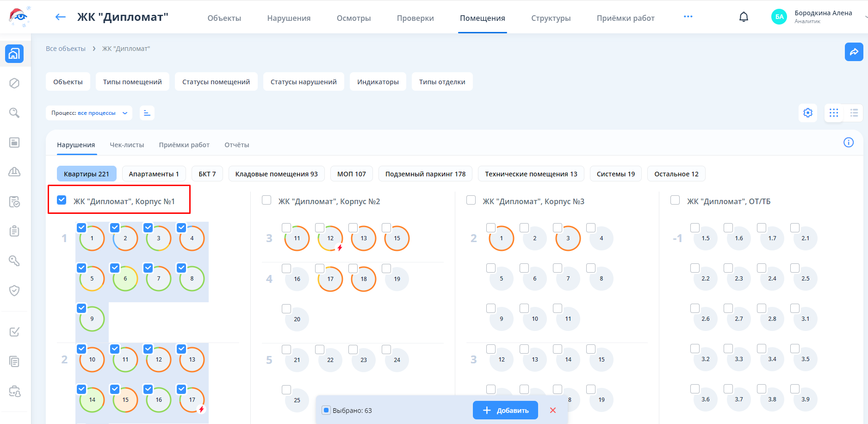Screen dimensions: 868x424
Task: Click the notification bell icon
Action: (x=744, y=17)
